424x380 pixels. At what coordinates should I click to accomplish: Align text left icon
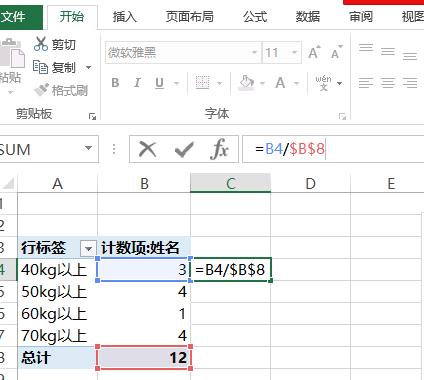[x=366, y=83]
